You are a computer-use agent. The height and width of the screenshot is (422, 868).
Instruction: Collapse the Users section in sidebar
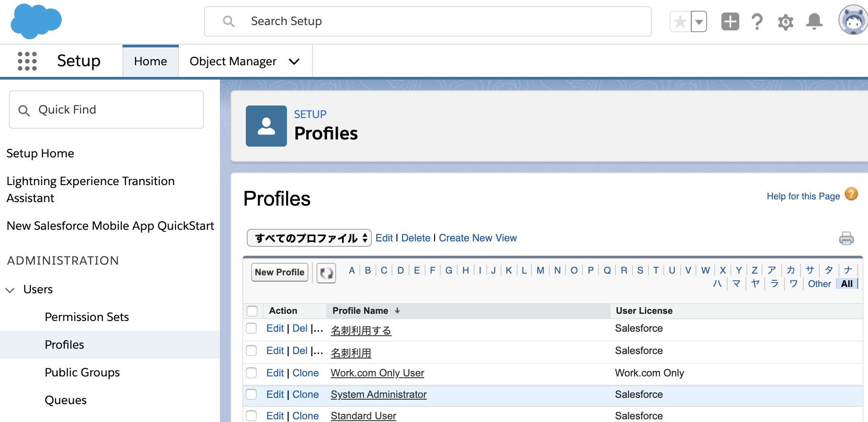[x=10, y=290]
